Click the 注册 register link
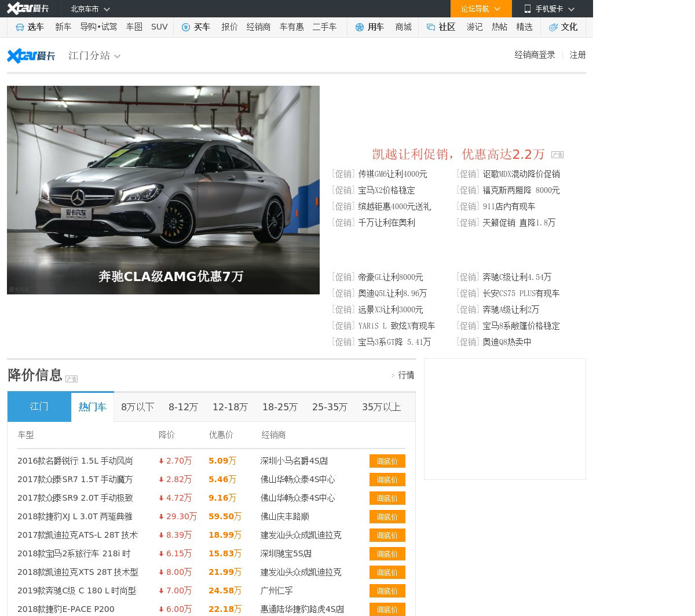695x616 pixels. click(x=577, y=55)
